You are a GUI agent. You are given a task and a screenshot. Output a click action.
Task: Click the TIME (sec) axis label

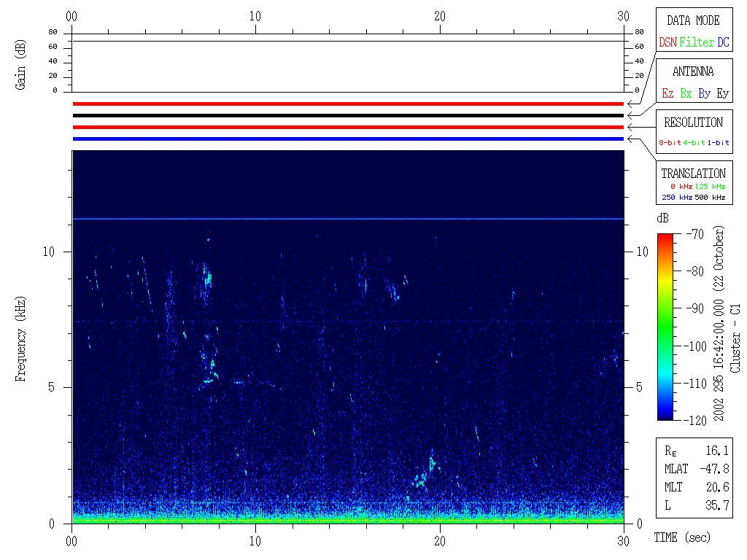tap(681, 538)
